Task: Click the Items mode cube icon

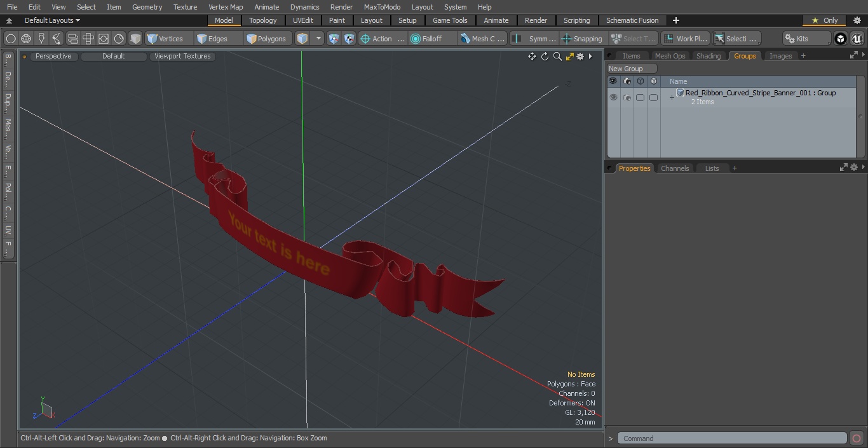Action: [302, 39]
